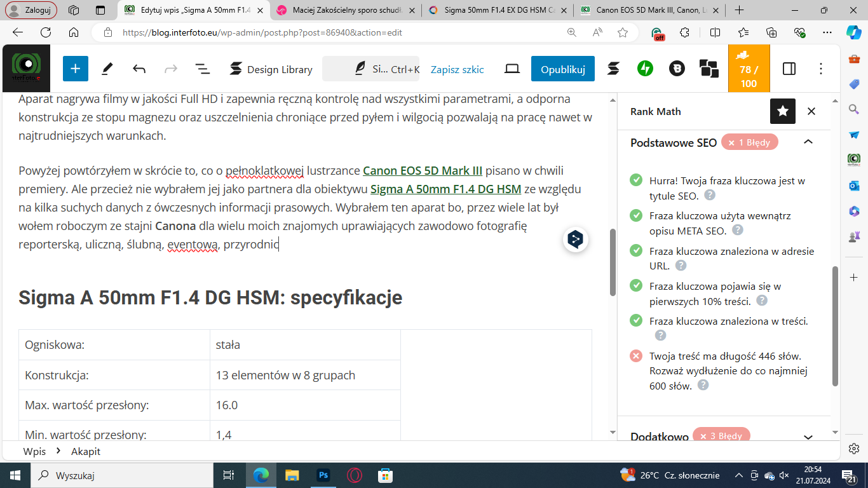
Task: Add this page to favorites star
Action: (x=623, y=32)
